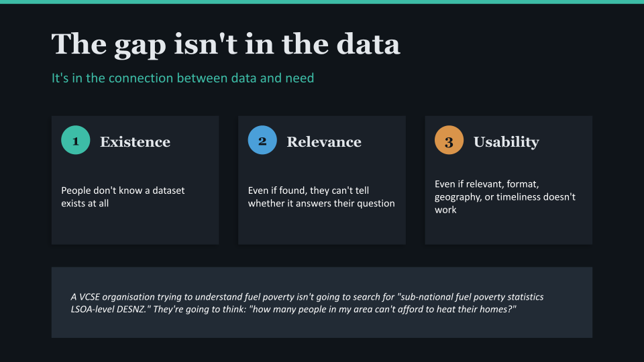Screen dimensions: 644x362
Task: Click the phrase "exists at all" in the Existence card
Action: tap(85, 203)
